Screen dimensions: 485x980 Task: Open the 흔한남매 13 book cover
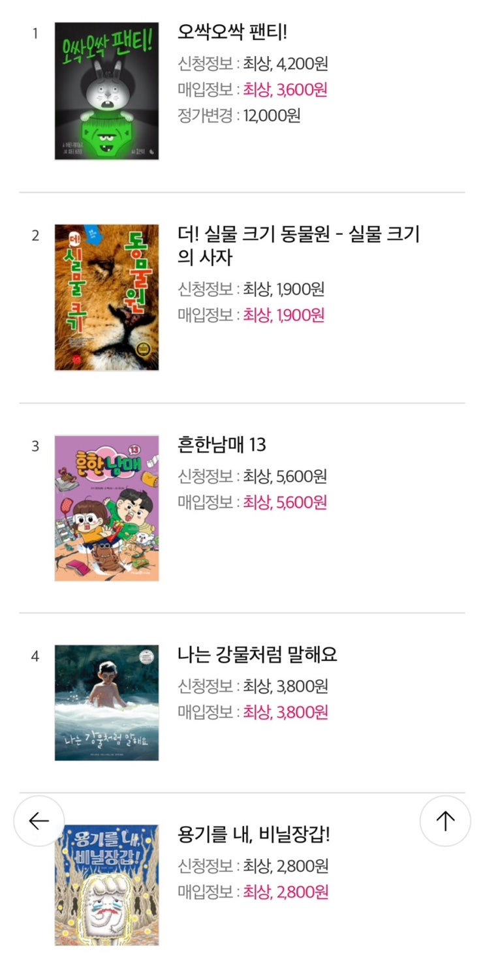coord(106,508)
